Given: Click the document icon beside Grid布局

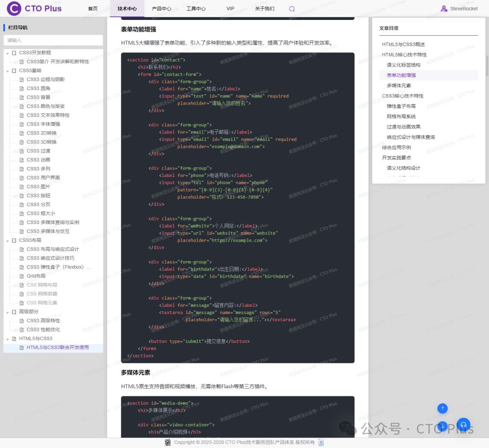Looking at the screenshot, I should [x=22, y=276].
